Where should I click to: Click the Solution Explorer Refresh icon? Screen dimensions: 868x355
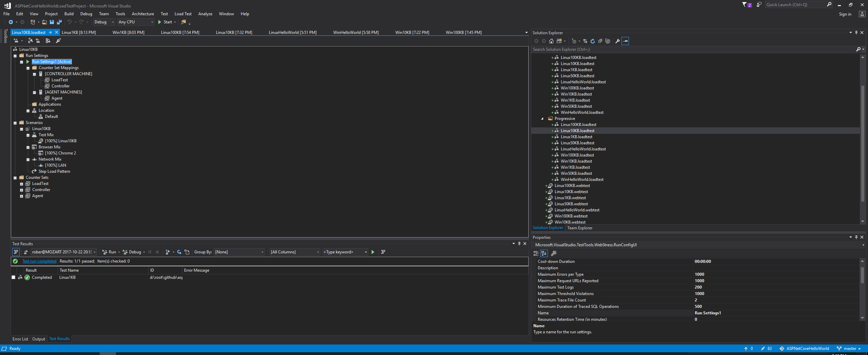(x=593, y=41)
